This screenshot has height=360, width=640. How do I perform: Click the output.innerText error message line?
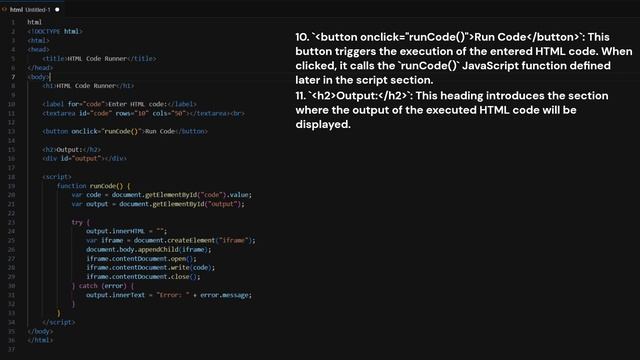[169, 295]
